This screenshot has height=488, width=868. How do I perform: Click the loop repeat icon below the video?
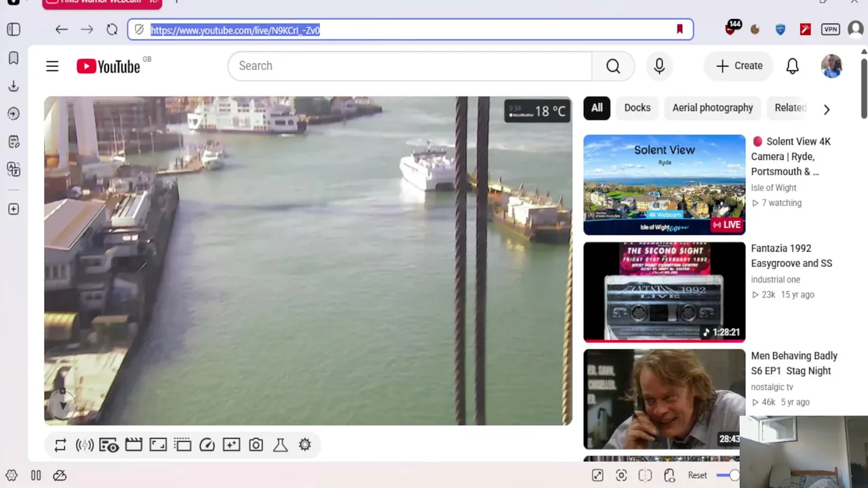60,445
